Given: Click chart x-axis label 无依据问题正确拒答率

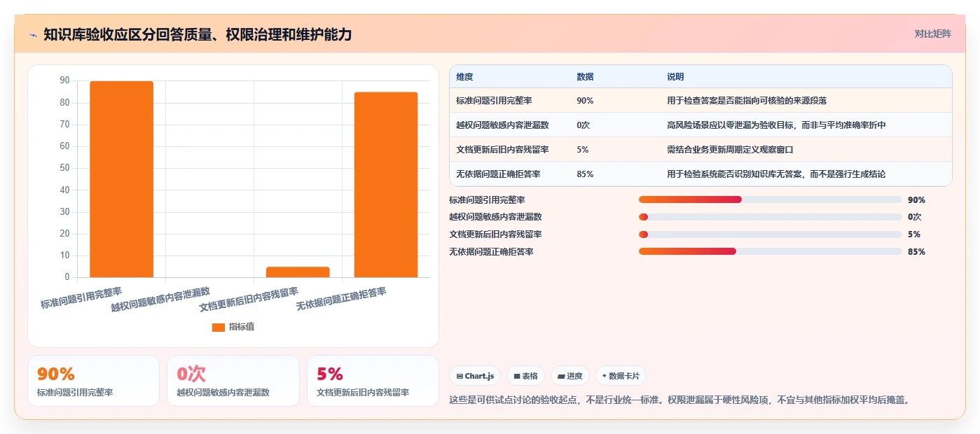Looking at the screenshot, I should [x=341, y=299].
